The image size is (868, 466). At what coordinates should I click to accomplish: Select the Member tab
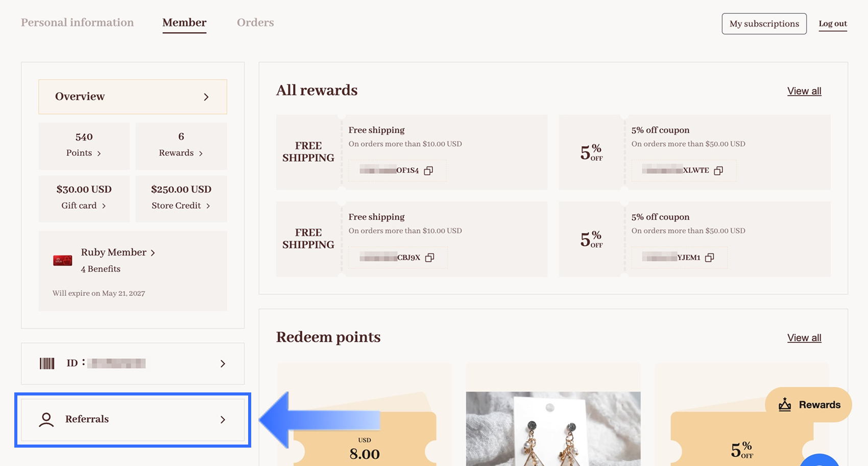click(184, 23)
